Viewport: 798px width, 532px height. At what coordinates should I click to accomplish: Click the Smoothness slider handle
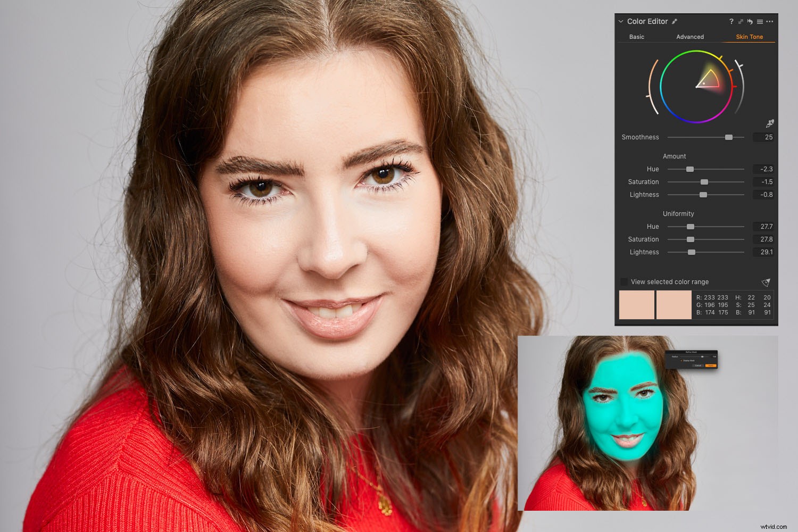tap(728, 137)
